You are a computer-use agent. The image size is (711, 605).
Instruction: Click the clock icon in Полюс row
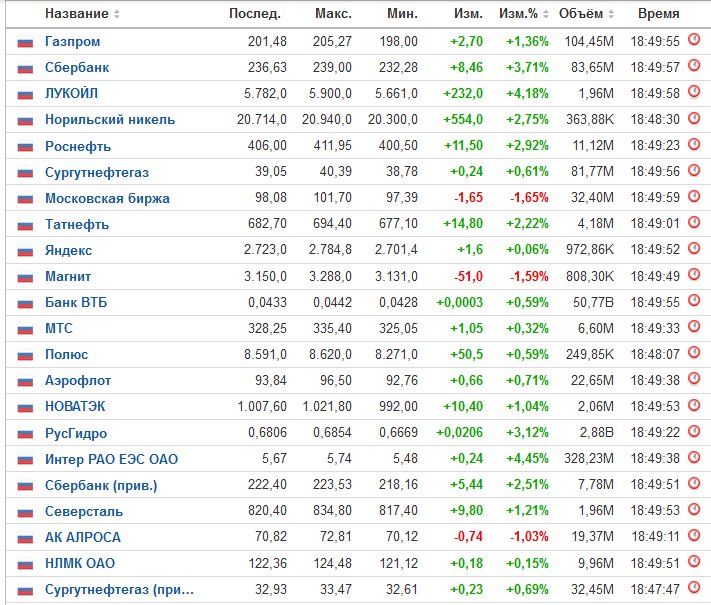point(694,352)
